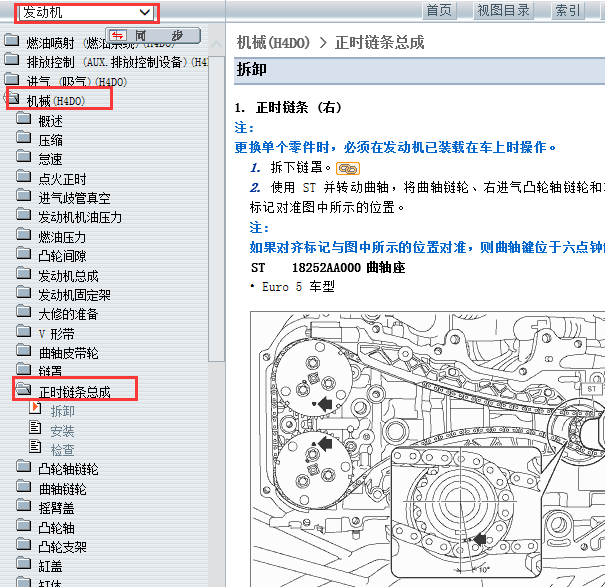Click the timing chain diagram image

[x=428, y=449]
